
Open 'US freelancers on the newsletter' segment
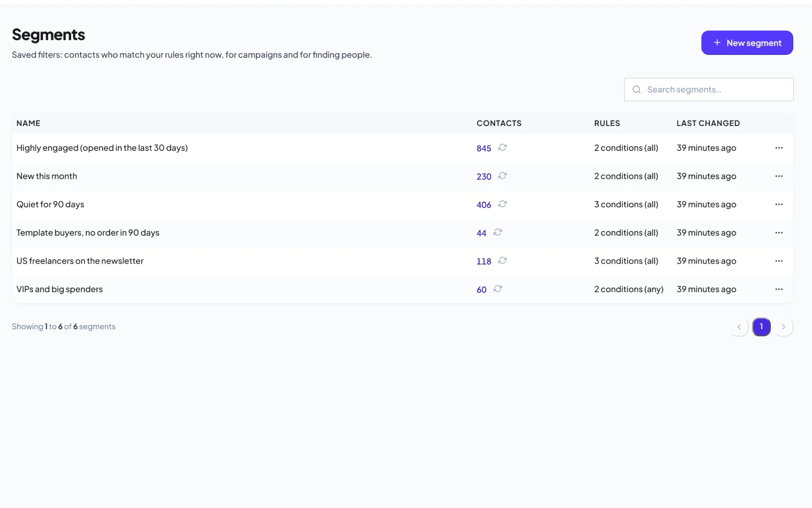(x=80, y=261)
